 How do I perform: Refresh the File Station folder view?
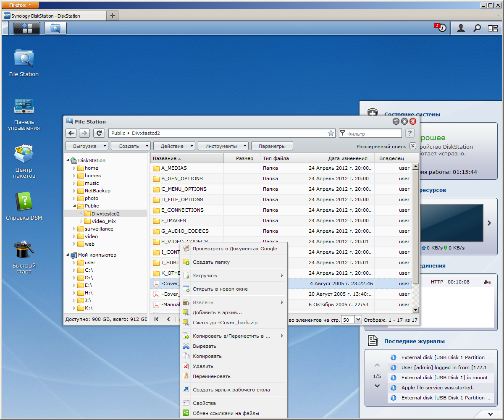tap(99, 133)
